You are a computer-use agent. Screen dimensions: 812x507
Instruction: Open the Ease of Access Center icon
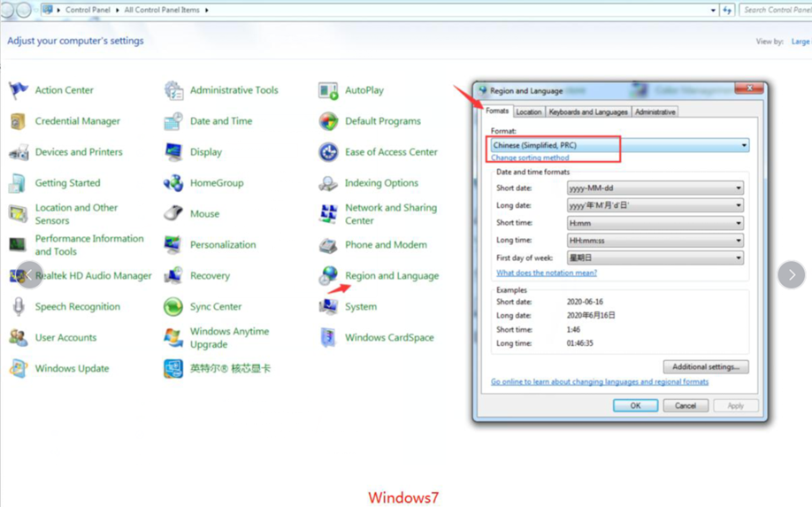point(328,152)
